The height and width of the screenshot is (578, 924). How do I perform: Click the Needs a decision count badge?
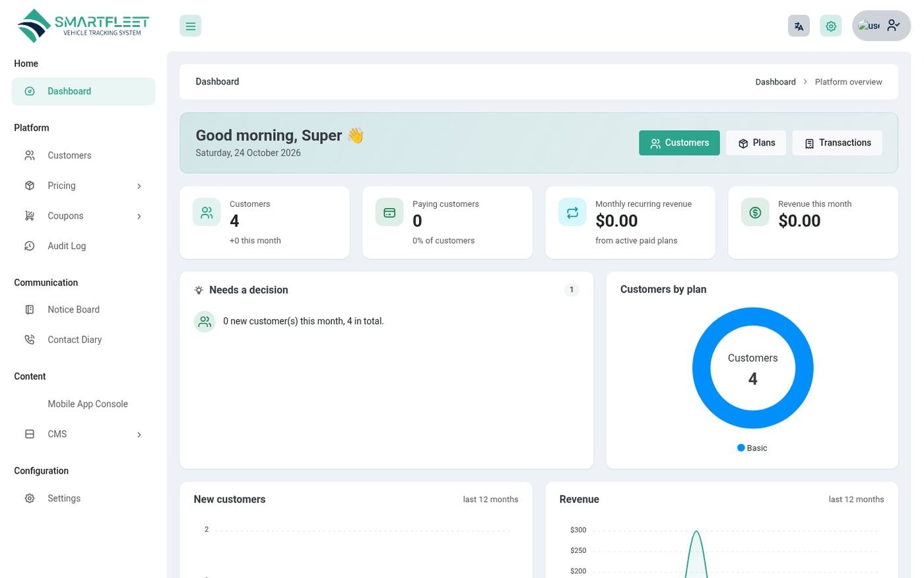pos(572,289)
